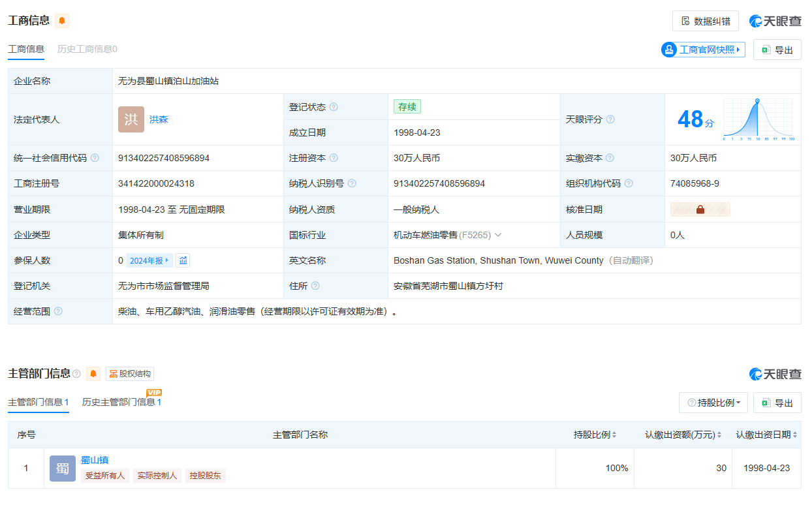Click help icon beside 天眼评分 label

click(x=610, y=119)
